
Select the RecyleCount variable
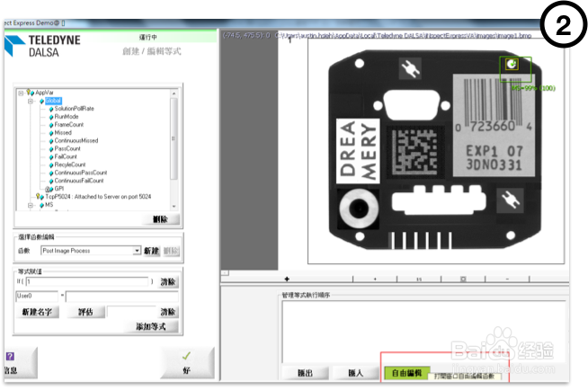point(70,164)
